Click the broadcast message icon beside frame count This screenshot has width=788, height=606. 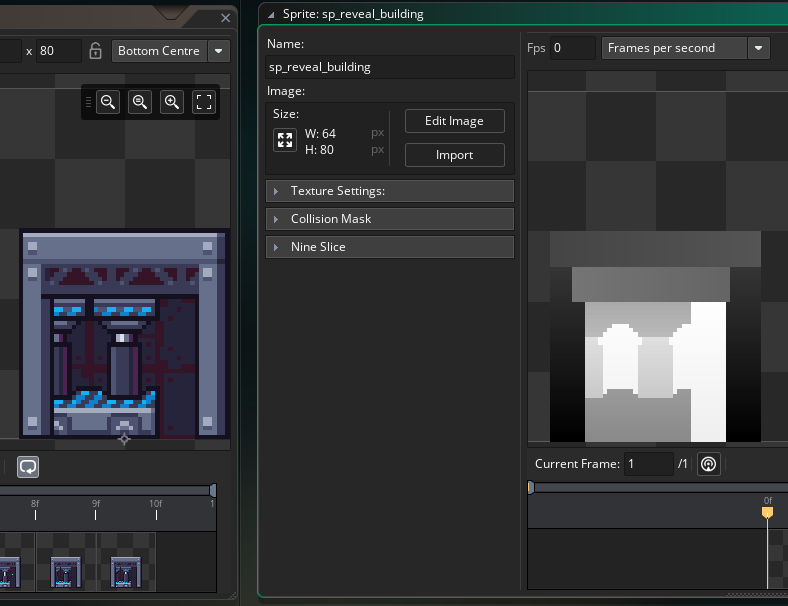point(709,464)
